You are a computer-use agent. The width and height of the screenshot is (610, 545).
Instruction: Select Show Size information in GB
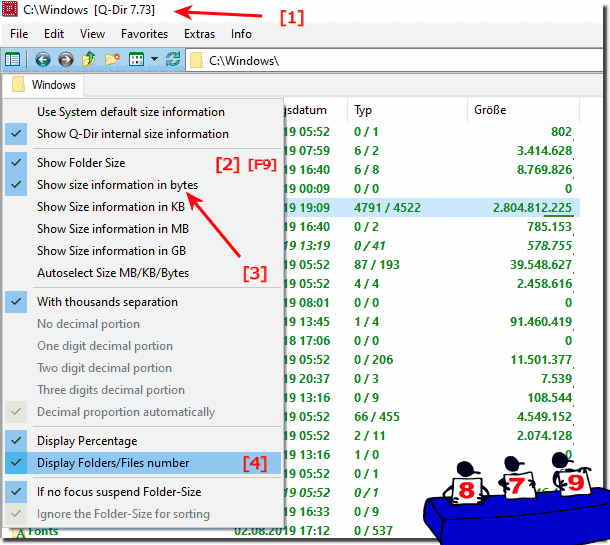pos(143,251)
